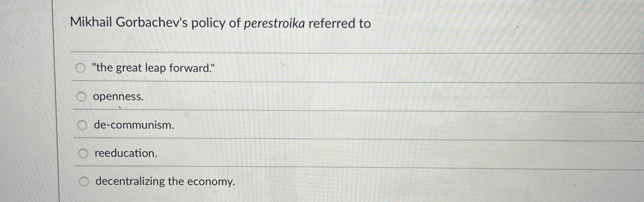The image size is (644, 202).
Task: Click the answer text "openness."
Action: click(118, 97)
